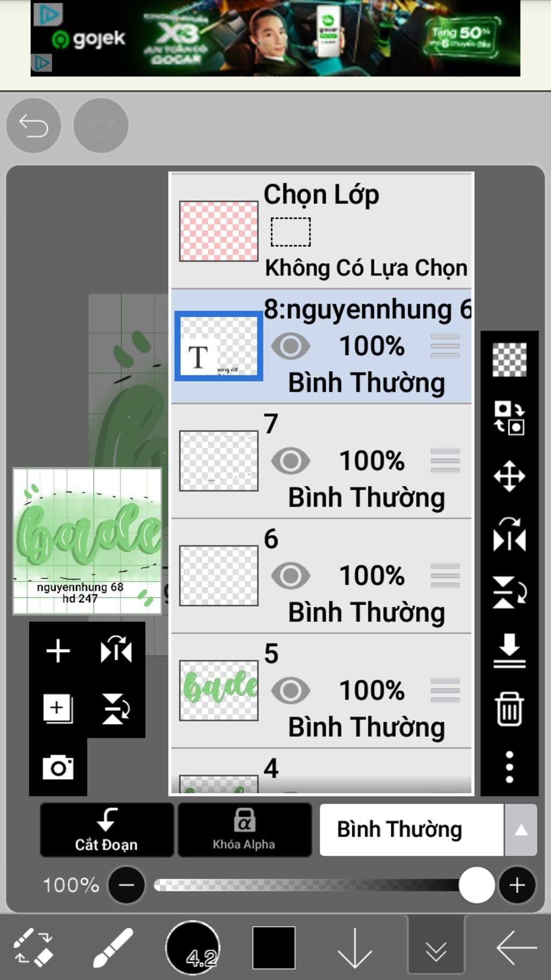The image size is (551, 980).
Task: Toggle the Khóa Alpha button
Action: [244, 830]
